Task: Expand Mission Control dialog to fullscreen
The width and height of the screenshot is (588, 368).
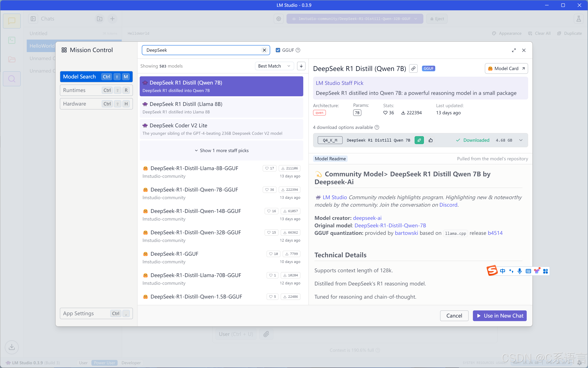Action: 514,50
